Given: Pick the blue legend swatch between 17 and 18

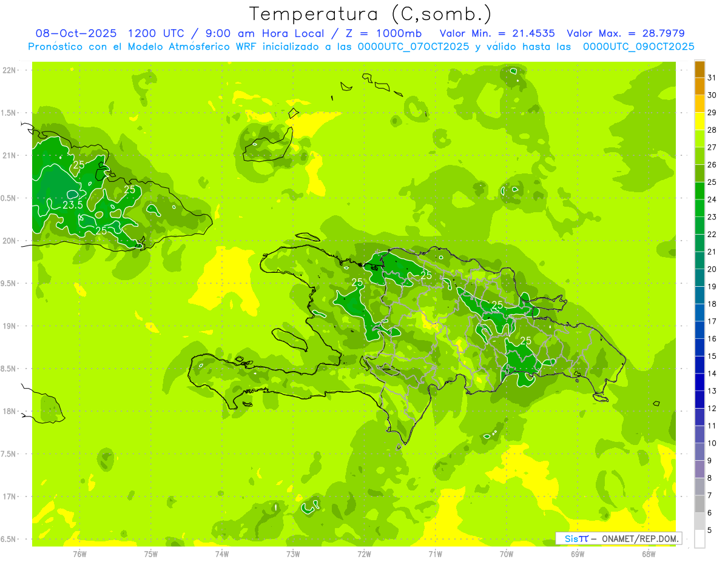Looking at the screenshot, I should point(699,313).
